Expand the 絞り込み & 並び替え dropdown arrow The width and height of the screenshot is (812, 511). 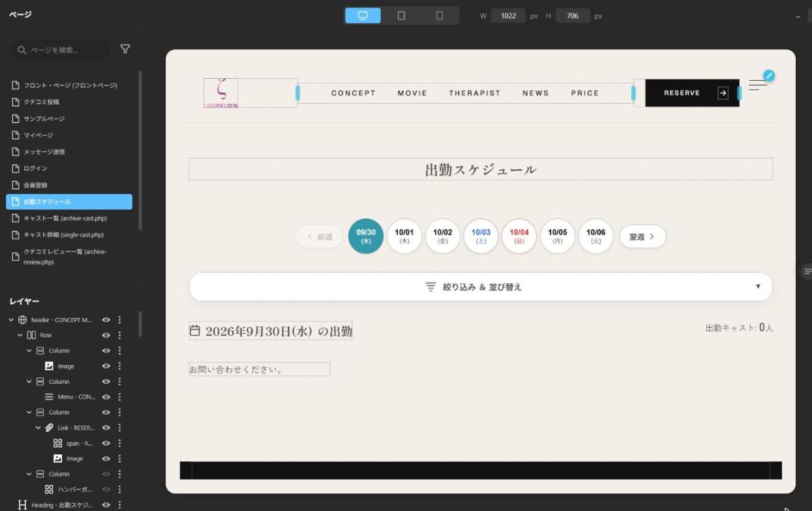[758, 287]
